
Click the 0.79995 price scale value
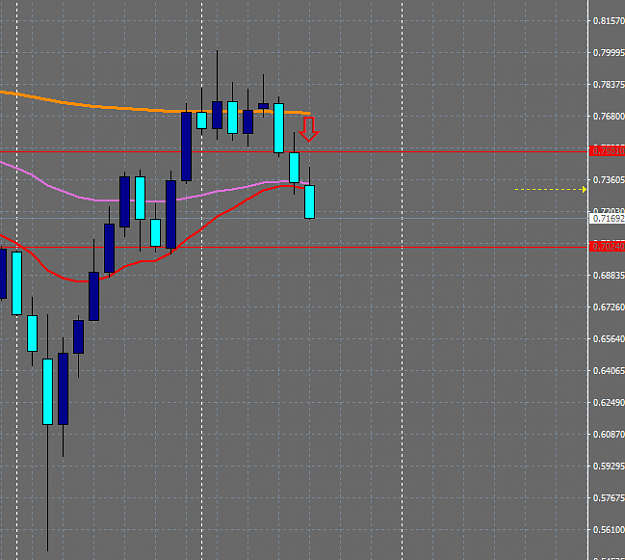[x=608, y=53]
